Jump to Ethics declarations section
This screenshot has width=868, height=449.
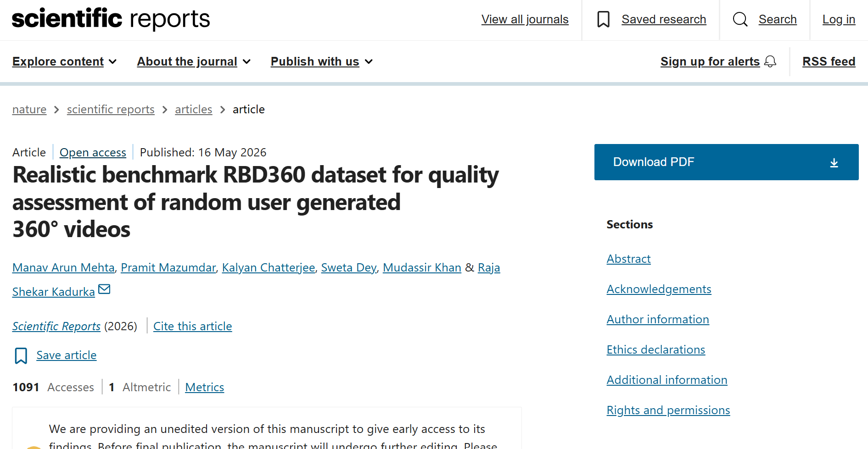[x=655, y=349]
